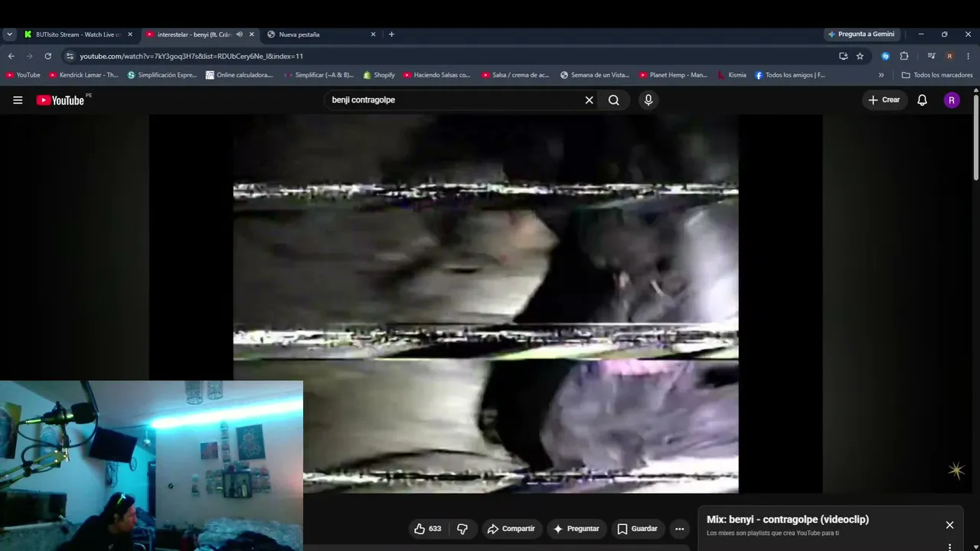Start voice search with the microphone
980x551 pixels.
point(648,100)
